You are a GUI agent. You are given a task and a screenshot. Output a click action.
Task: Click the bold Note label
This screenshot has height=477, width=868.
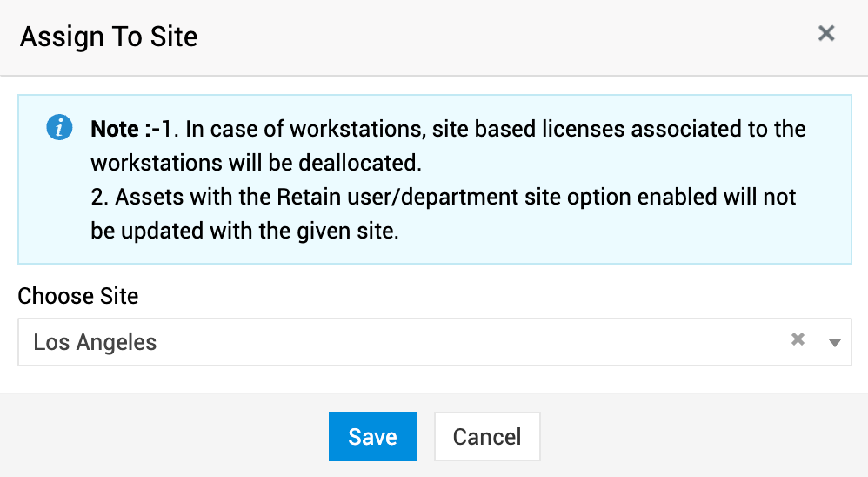point(115,130)
